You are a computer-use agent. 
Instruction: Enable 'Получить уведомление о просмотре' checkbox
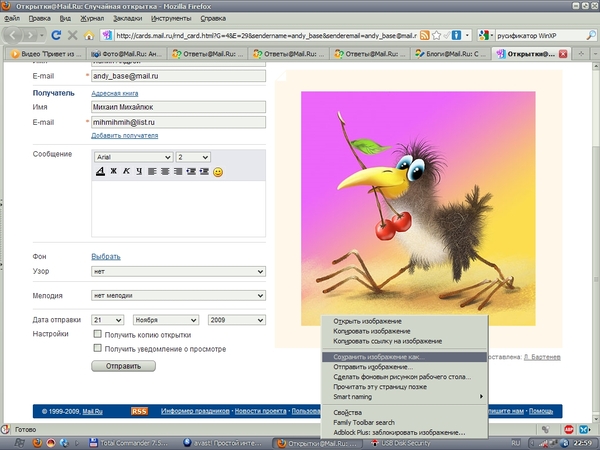tap(98, 348)
